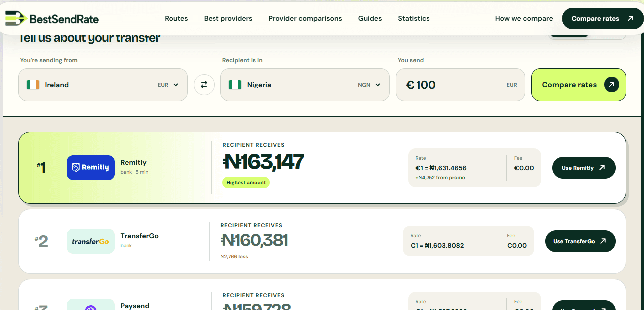Click the You send amount field

click(460, 85)
